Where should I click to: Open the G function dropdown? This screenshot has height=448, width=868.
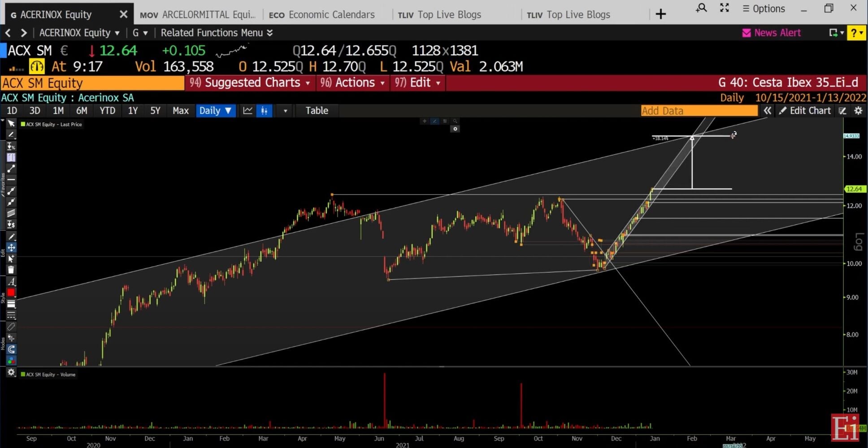(140, 33)
